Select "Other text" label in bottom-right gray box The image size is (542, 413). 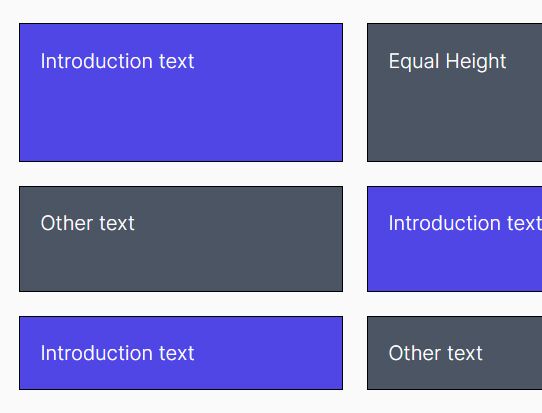(x=435, y=353)
